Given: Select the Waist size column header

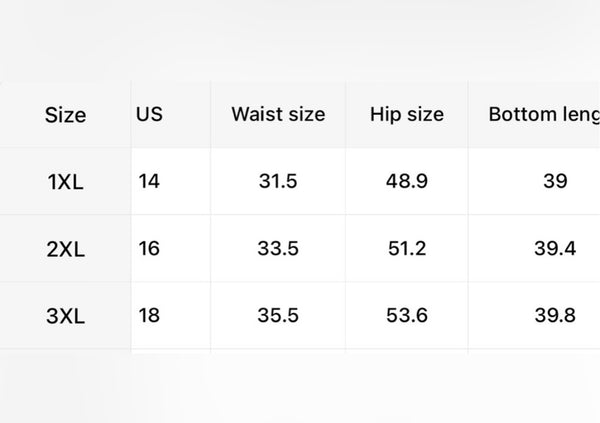Looking at the screenshot, I should [278, 114].
